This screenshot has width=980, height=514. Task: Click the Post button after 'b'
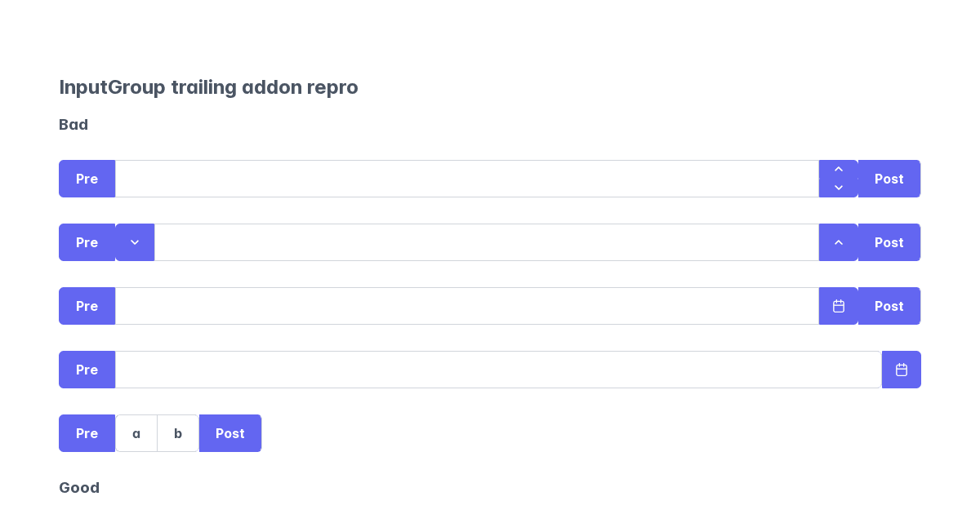pos(230,433)
